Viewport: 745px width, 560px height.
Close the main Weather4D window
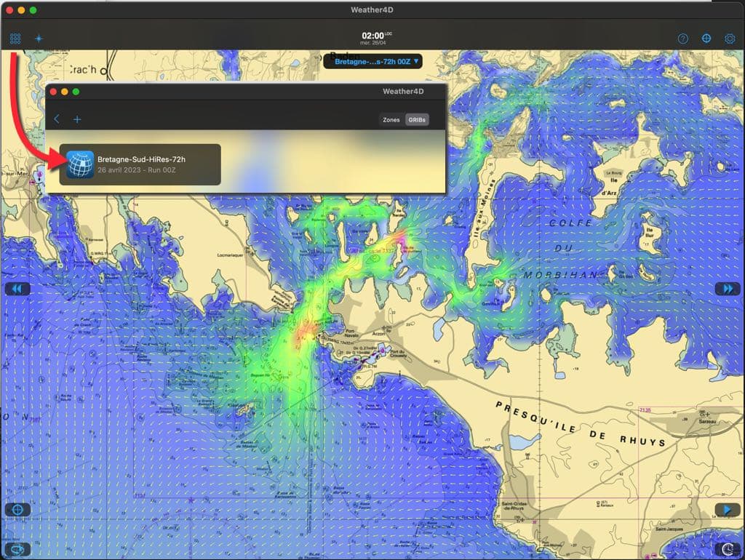[x=9, y=10]
